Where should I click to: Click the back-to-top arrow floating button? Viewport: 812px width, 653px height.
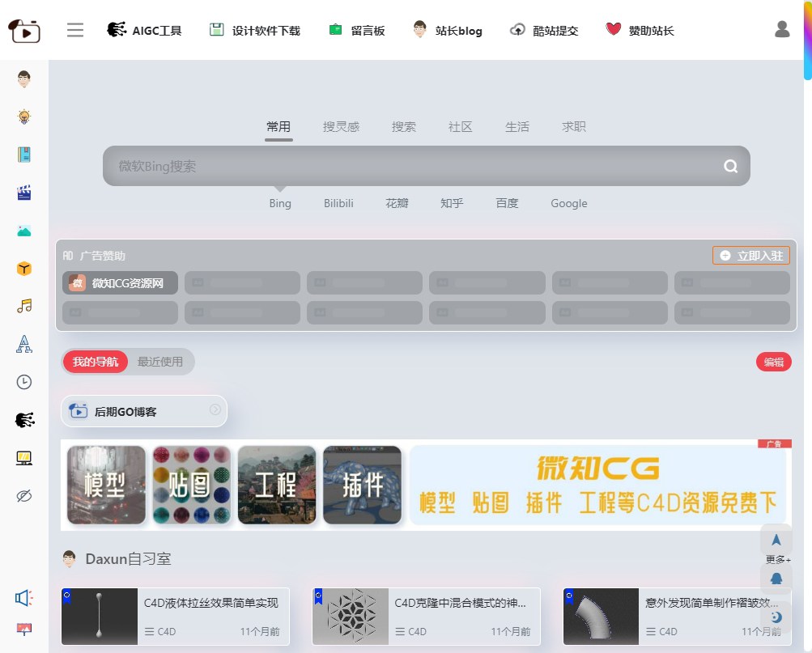point(776,541)
